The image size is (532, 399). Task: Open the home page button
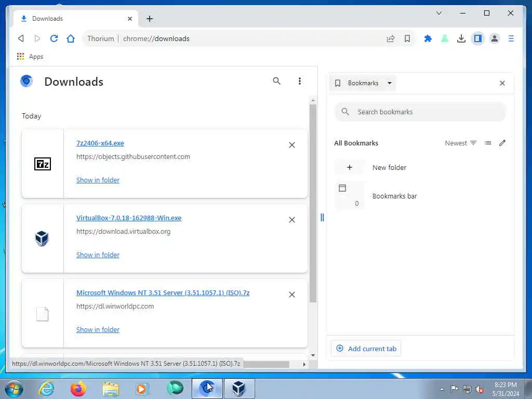(71, 38)
